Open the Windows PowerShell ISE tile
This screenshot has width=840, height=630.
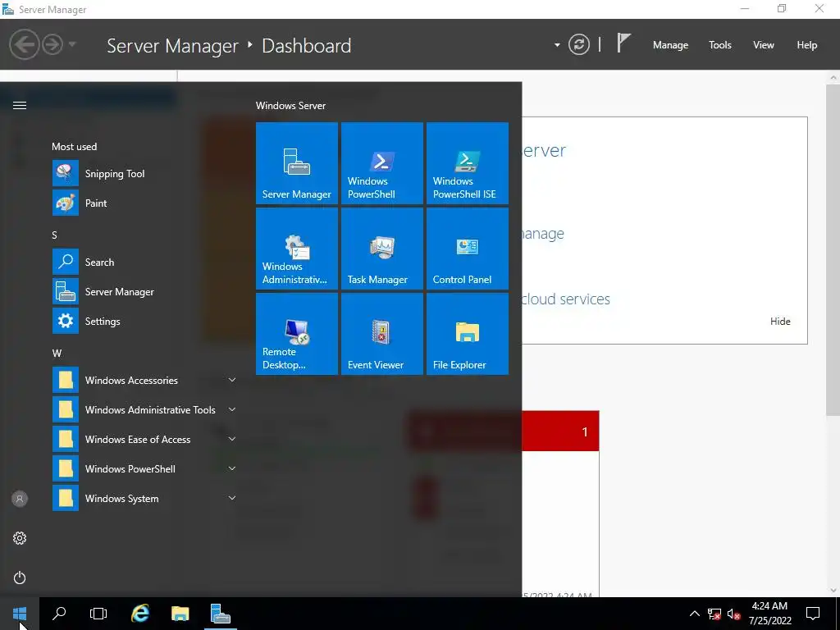[467, 163]
